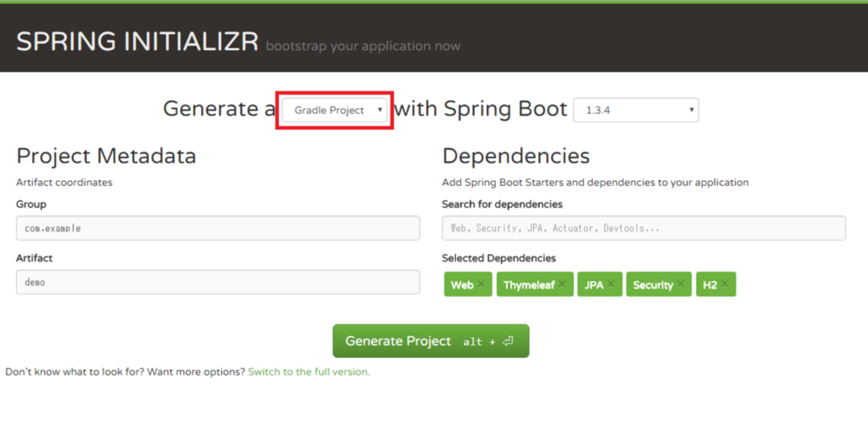Open the Spring Boot 1.3.4 version dropdown
Screen dimensions: 868x424
[636, 110]
